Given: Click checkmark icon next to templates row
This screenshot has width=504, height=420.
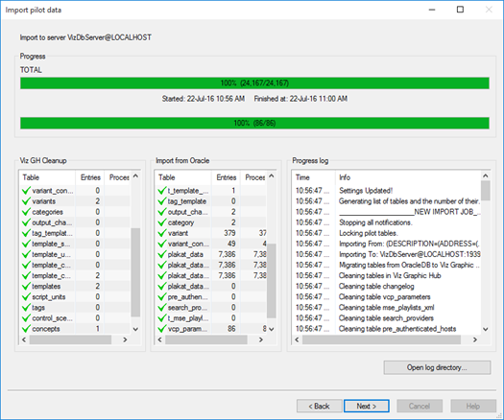Looking at the screenshot, I should 26,286.
